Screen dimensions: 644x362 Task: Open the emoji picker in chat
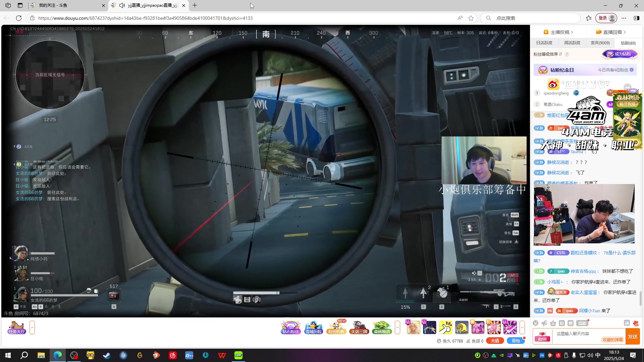click(536, 323)
